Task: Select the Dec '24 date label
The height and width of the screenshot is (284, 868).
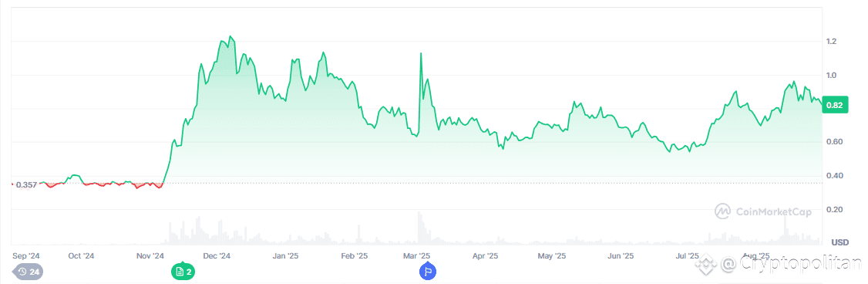Action: pyautogui.click(x=217, y=256)
